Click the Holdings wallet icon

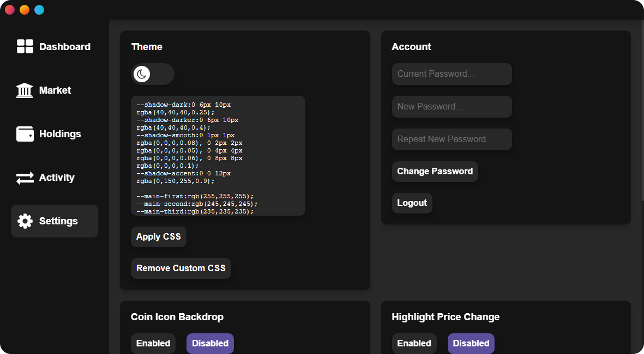(x=25, y=134)
